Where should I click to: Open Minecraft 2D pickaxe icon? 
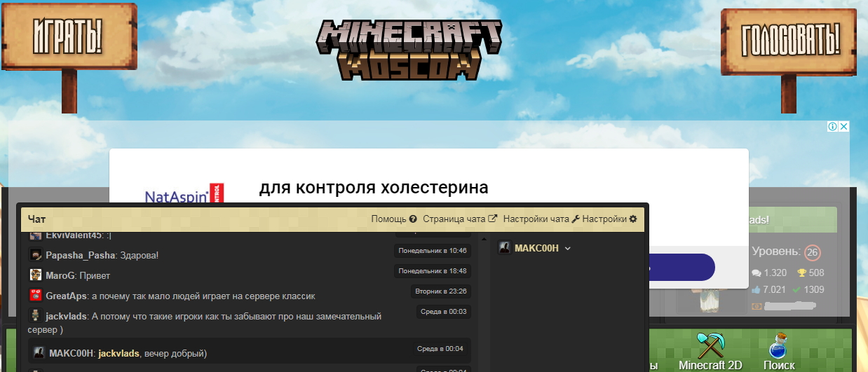(710, 345)
